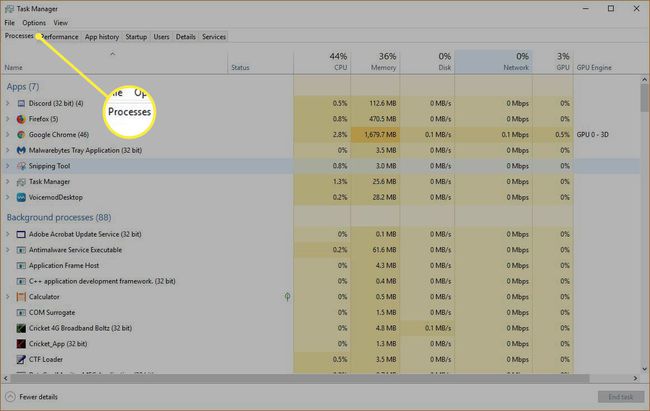Click the COM Surrogate icon
This screenshot has width=650, height=411.
pos(21,313)
